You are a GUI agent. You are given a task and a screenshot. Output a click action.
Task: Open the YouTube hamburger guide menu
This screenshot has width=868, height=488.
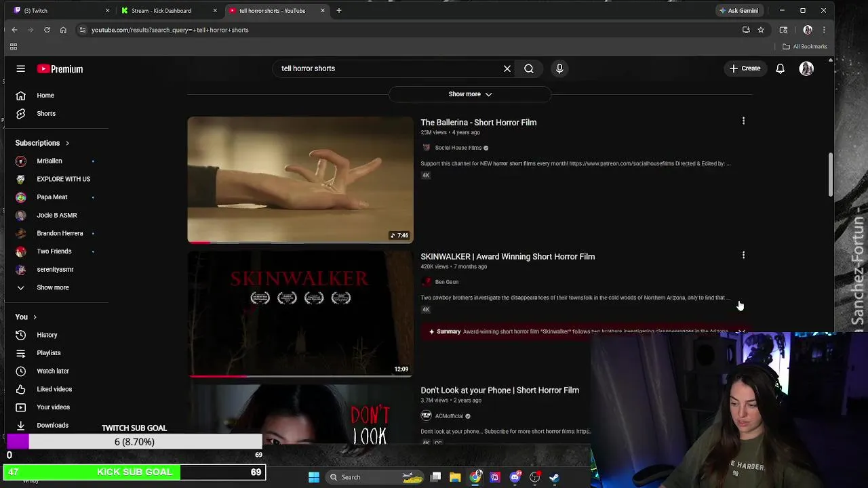coord(21,68)
